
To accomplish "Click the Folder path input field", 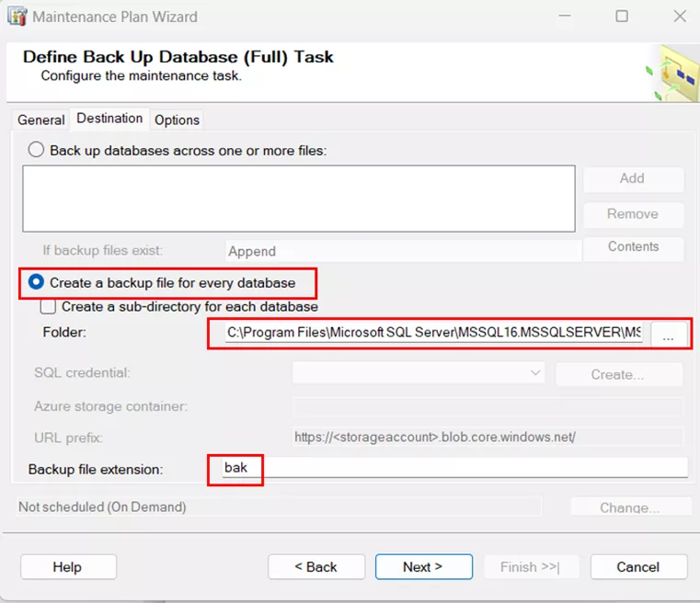I will 434,333.
